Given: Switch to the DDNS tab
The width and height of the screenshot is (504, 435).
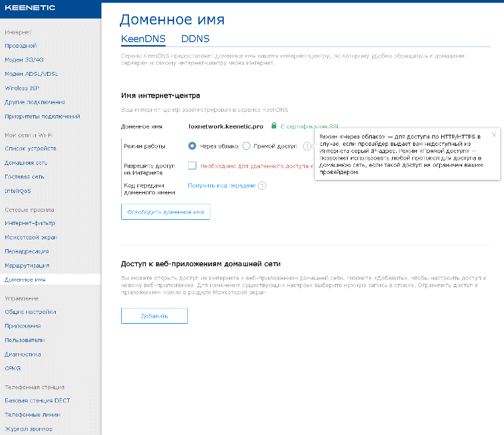Looking at the screenshot, I should (x=195, y=39).
